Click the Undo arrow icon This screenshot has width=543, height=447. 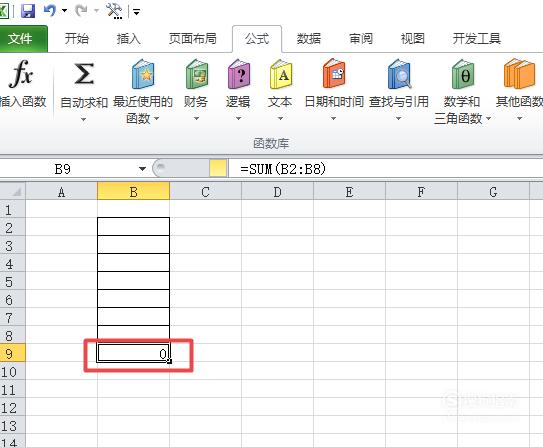(50, 11)
